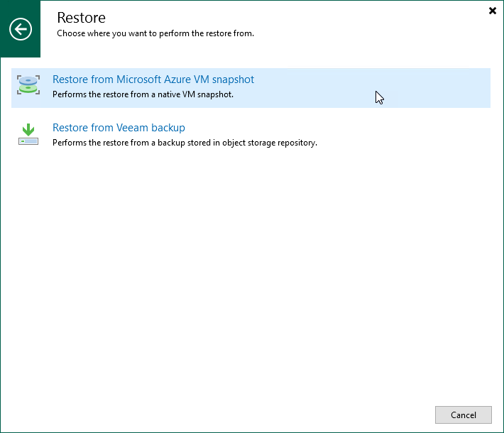Click the word 'Veeam' in the second option
Screen dimensions: 504x433
pyautogui.click(x=137, y=128)
